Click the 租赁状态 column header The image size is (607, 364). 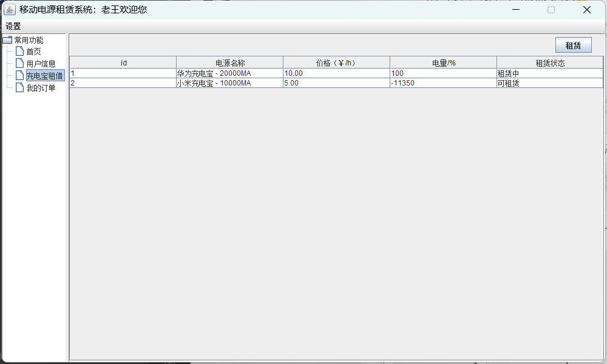pos(550,62)
